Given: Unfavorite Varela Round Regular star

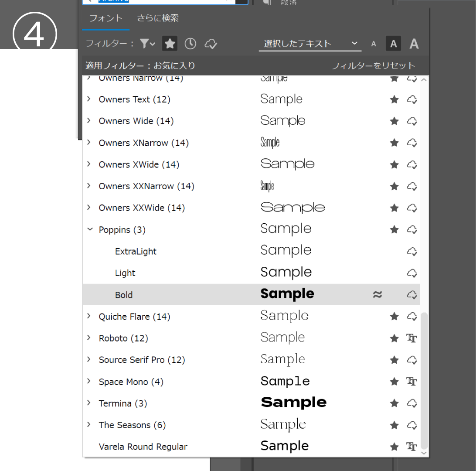Looking at the screenshot, I should click(x=394, y=447).
